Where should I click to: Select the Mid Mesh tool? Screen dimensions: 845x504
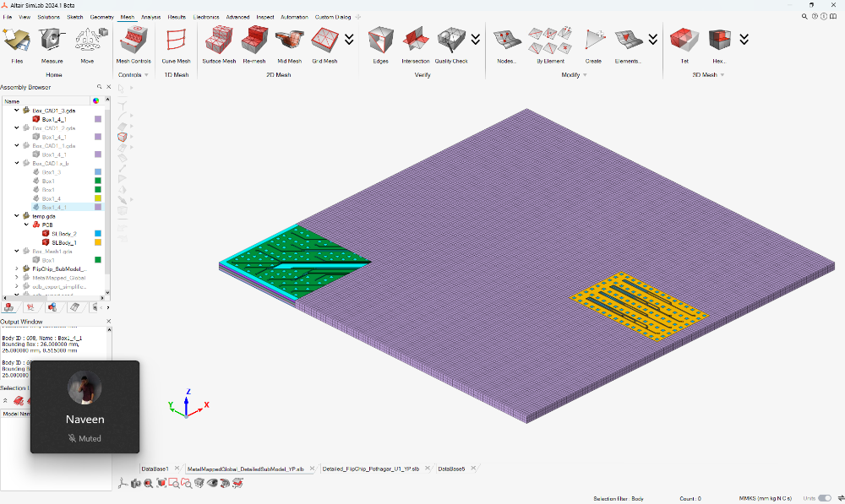[x=289, y=46]
